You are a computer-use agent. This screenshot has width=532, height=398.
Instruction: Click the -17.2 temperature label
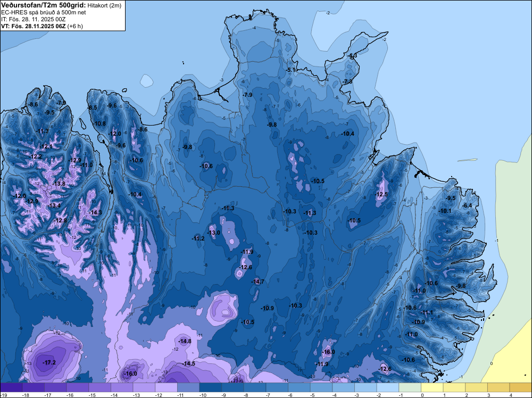coord(49,363)
